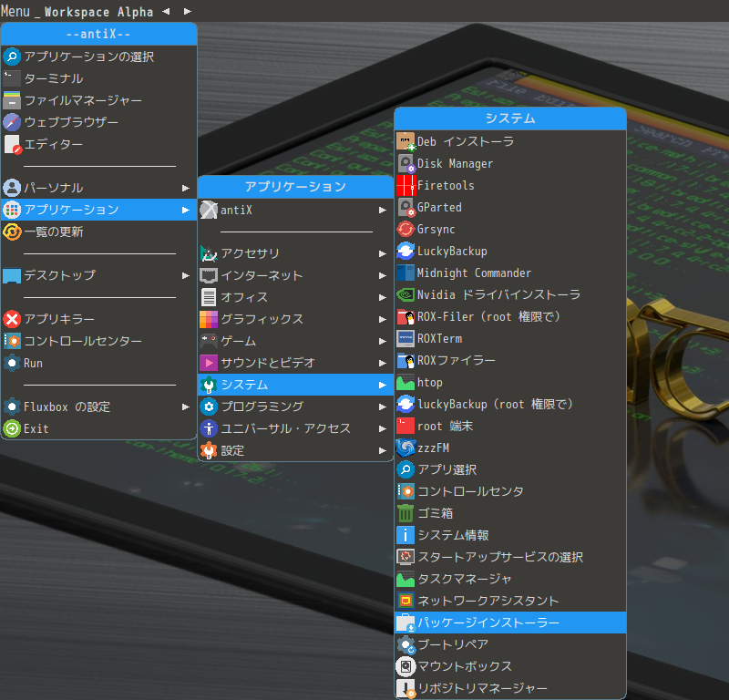Click the Disk Manager icon
The width and height of the screenshot is (729, 700).
pos(406,163)
